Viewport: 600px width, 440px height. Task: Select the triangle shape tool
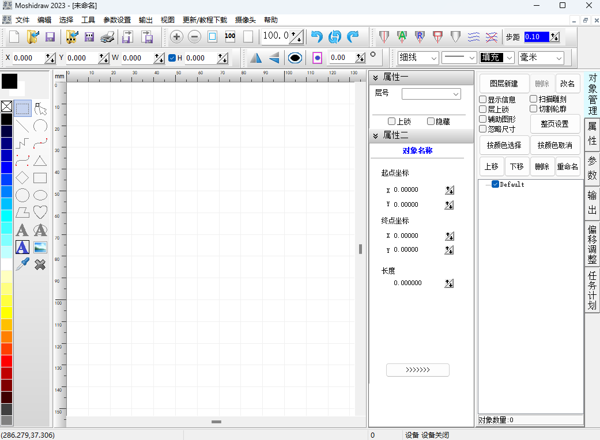40,161
